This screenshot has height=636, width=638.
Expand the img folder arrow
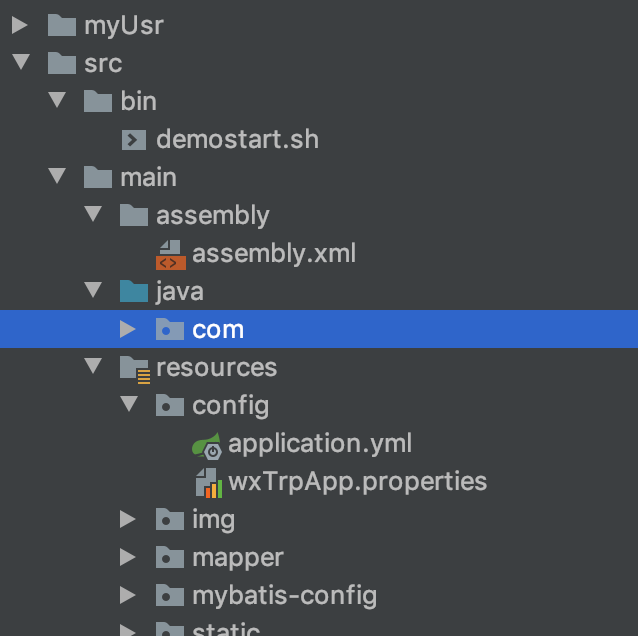click(x=128, y=519)
